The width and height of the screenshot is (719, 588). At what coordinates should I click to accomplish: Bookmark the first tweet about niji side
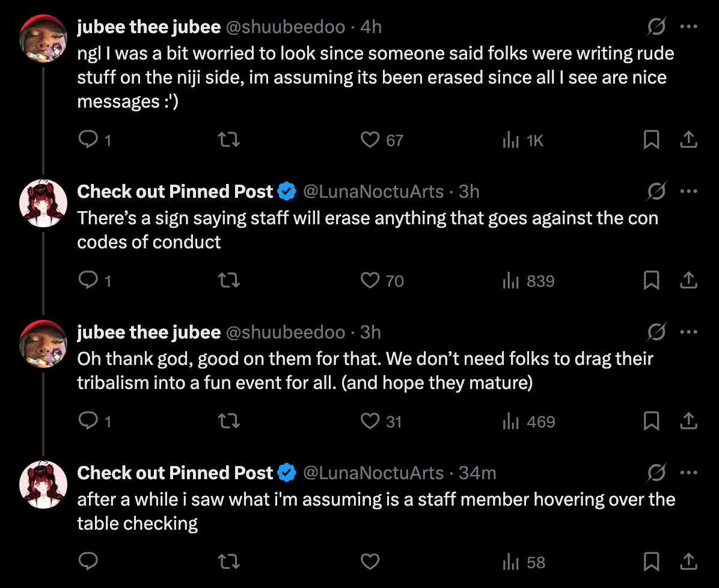[x=651, y=140]
